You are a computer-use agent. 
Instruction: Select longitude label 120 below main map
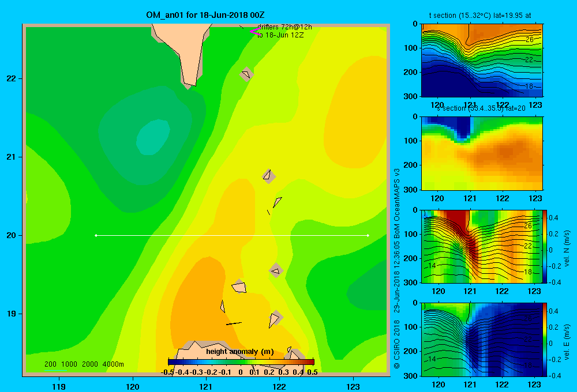(133, 386)
